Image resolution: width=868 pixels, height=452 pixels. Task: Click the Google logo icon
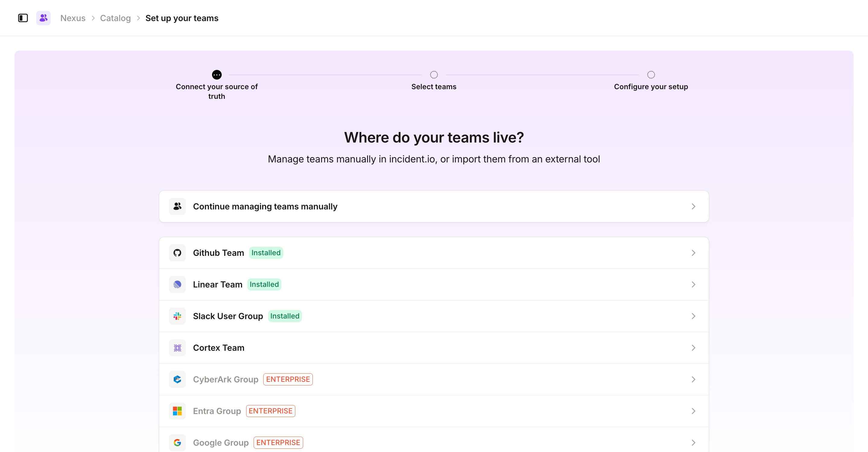(177, 443)
